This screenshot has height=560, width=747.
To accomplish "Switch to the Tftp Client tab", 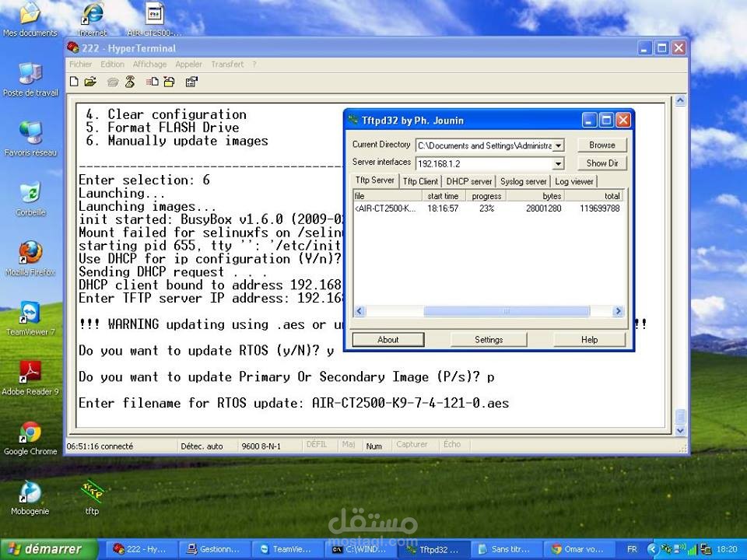I will tap(420, 181).
